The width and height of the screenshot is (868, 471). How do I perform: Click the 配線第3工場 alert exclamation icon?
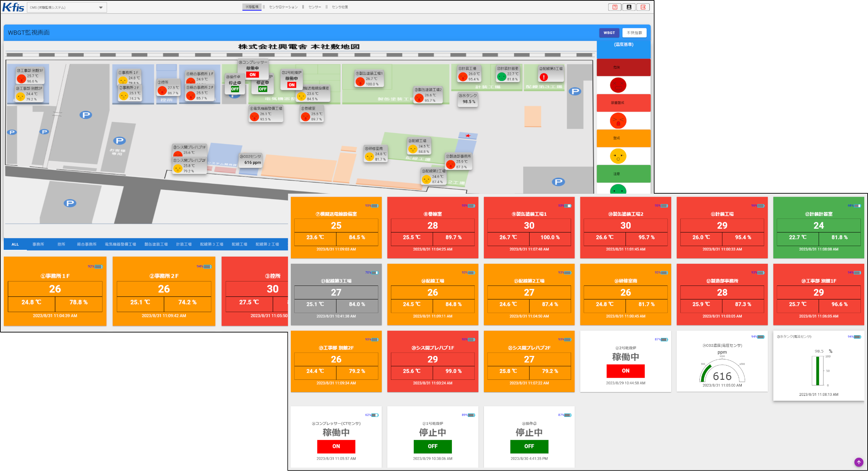point(544,77)
